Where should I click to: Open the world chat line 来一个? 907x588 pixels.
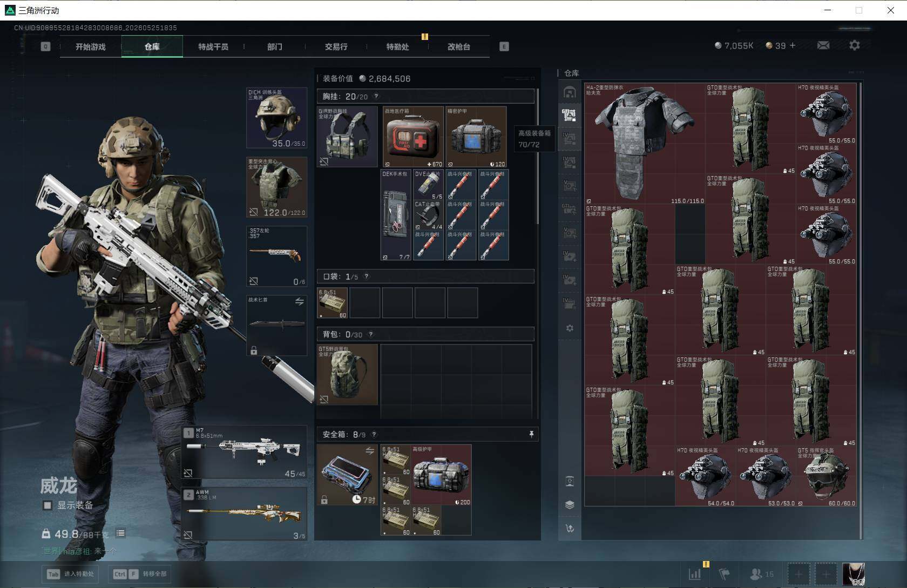coord(79,551)
